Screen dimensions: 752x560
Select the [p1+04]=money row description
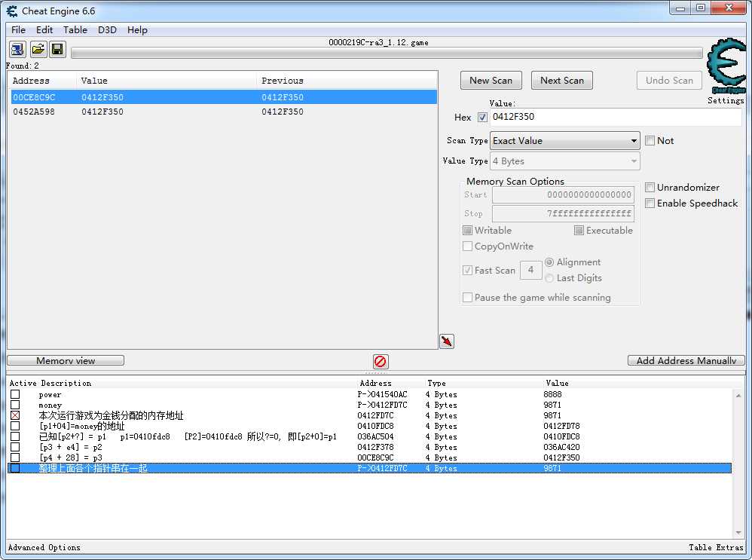(x=81, y=426)
